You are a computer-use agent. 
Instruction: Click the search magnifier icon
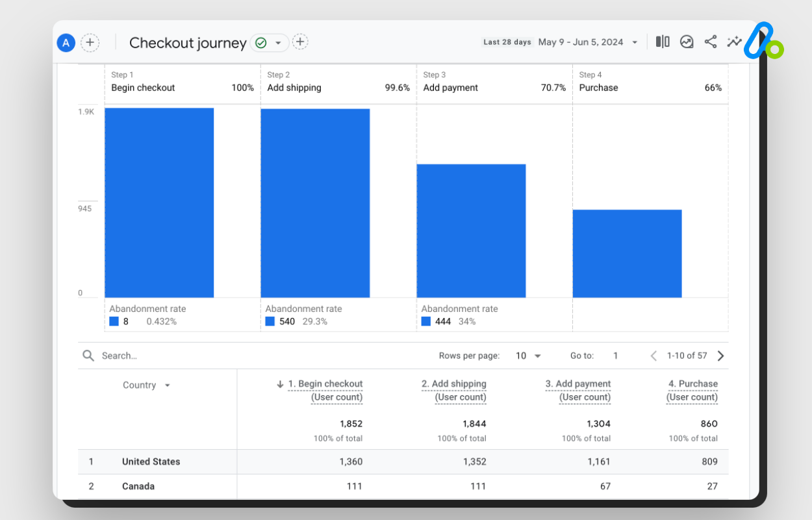88,356
